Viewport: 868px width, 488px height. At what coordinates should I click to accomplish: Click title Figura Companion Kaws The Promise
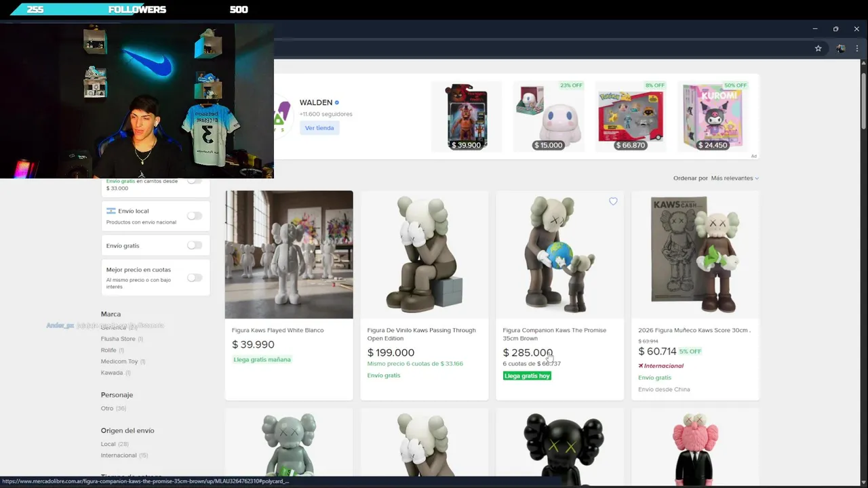(555, 334)
